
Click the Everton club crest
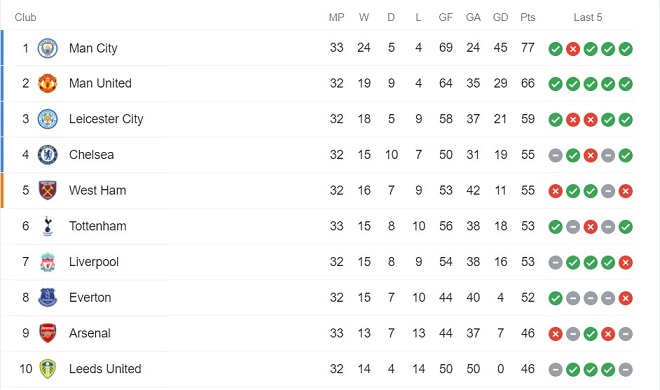(x=48, y=297)
